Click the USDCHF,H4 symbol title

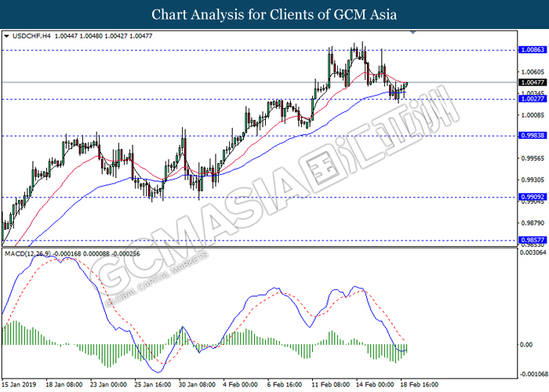point(31,36)
